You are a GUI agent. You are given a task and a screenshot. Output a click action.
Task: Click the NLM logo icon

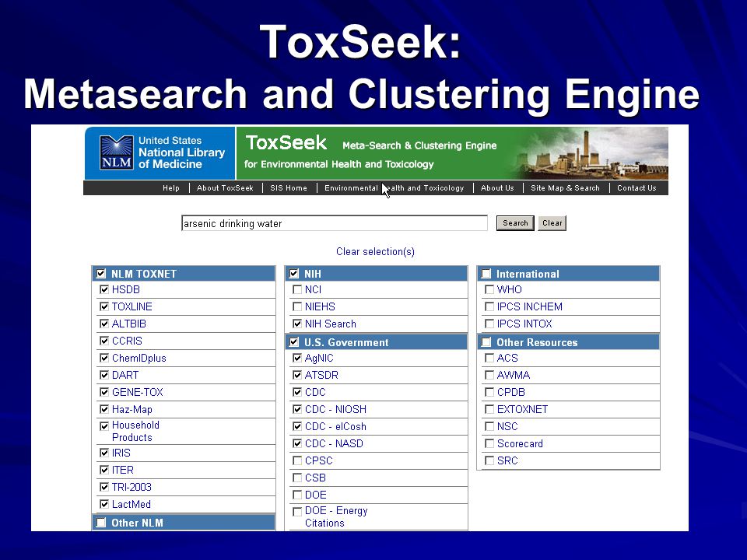tap(116, 152)
